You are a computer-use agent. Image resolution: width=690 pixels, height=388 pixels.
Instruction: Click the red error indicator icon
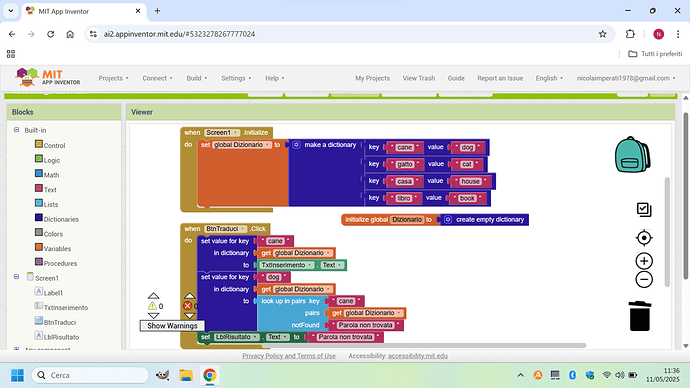188,306
